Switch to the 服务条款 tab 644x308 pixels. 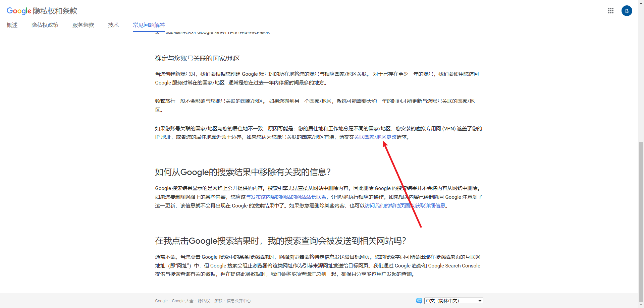coord(83,25)
